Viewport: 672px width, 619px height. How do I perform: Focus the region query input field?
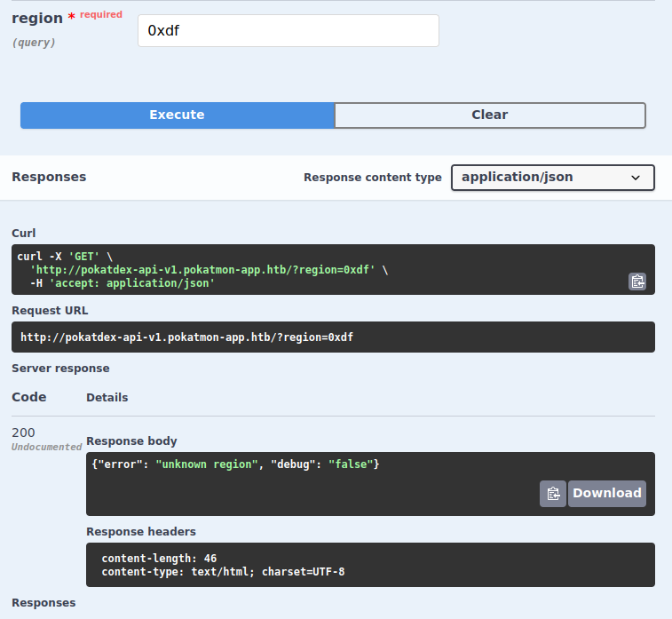coord(288,31)
